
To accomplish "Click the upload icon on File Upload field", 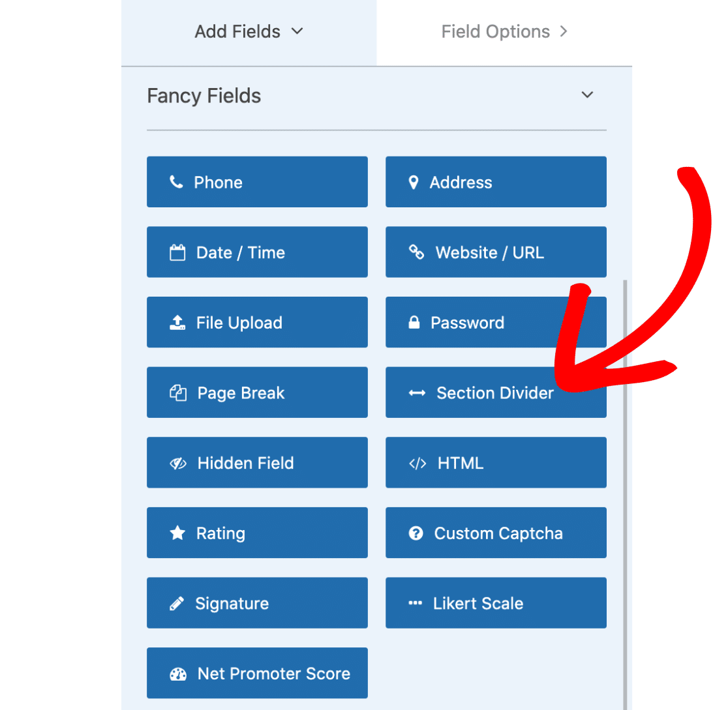I will pyautogui.click(x=177, y=322).
